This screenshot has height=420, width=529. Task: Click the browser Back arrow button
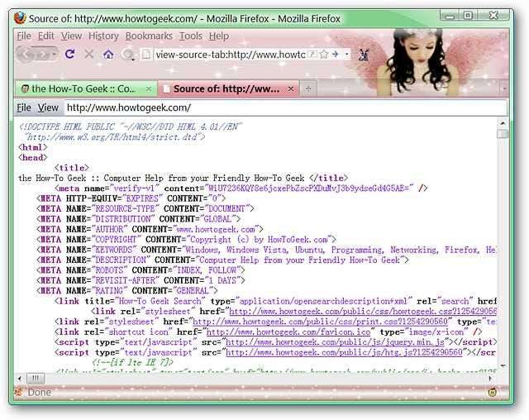pyautogui.click(x=25, y=55)
